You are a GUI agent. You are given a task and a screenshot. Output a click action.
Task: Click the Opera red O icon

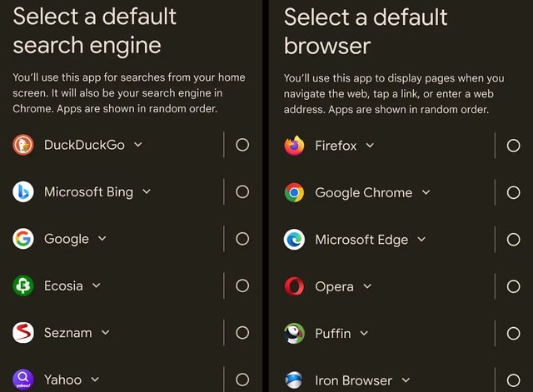pyautogui.click(x=294, y=286)
